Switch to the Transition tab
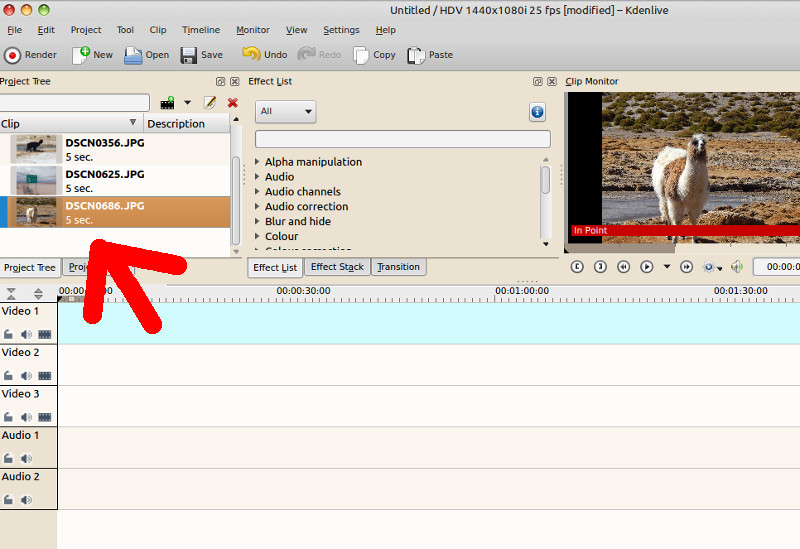 pos(398,267)
